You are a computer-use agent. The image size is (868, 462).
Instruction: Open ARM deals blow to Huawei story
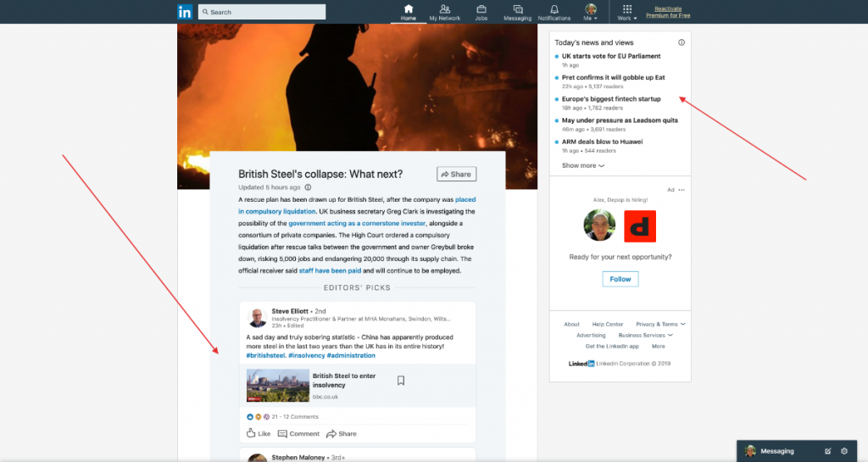click(603, 142)
